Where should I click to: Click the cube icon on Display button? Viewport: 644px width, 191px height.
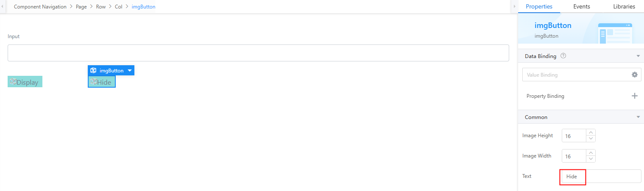click(x=13, y=82)
